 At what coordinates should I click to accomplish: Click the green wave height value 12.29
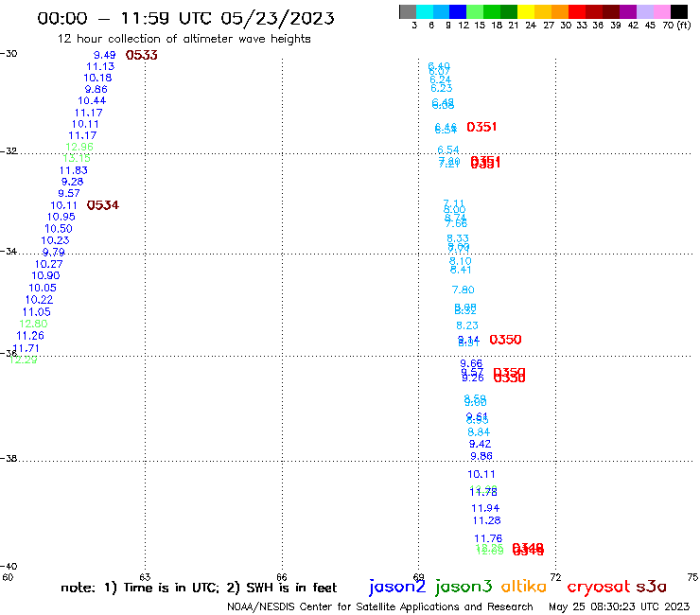(24, 360)
